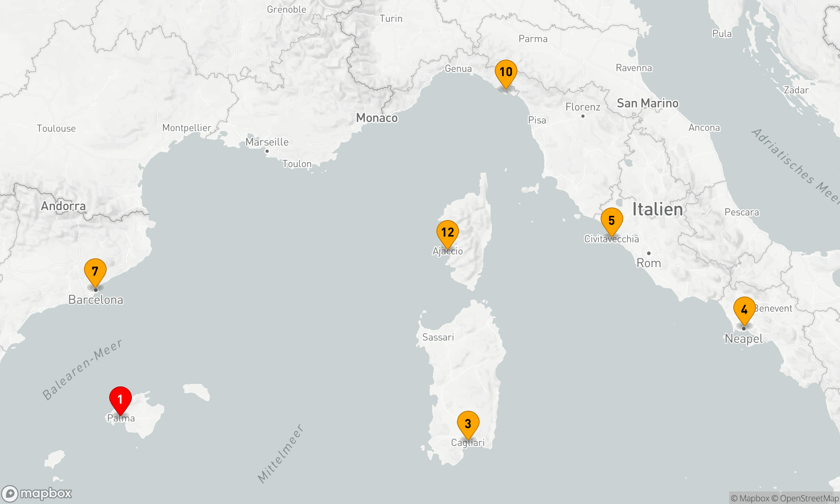This screenshot has height=504, width=840.
Task: Click the San Marino label
Action: point(647,103)
